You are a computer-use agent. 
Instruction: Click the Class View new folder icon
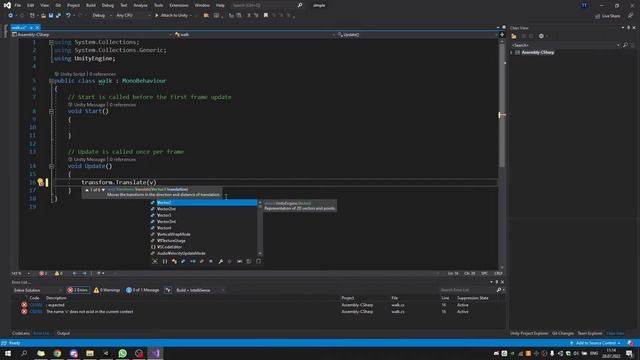[x=514, y=36]
